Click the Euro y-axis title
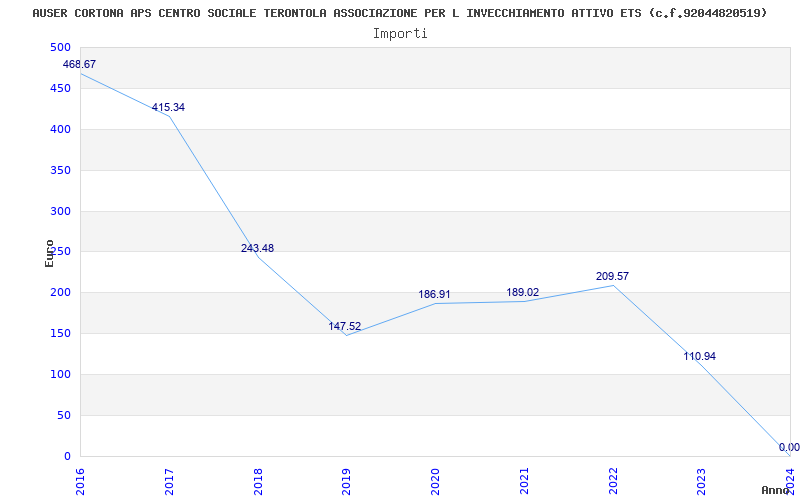 pos(49,254)
